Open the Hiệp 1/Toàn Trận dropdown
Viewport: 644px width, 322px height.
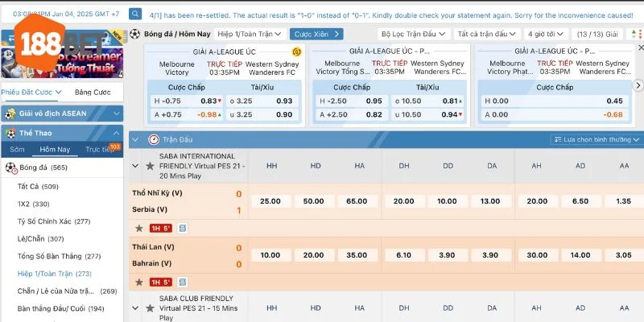coord(250,34)
